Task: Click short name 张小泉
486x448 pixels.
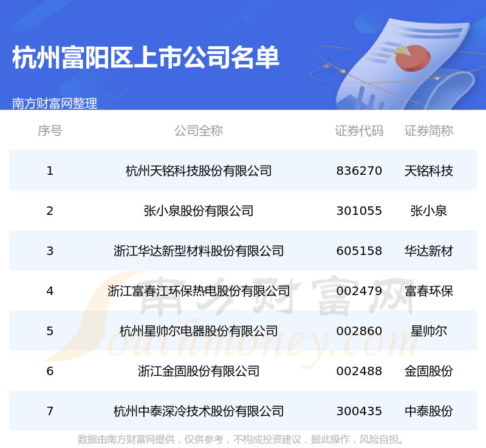Action: coord(429,211)
